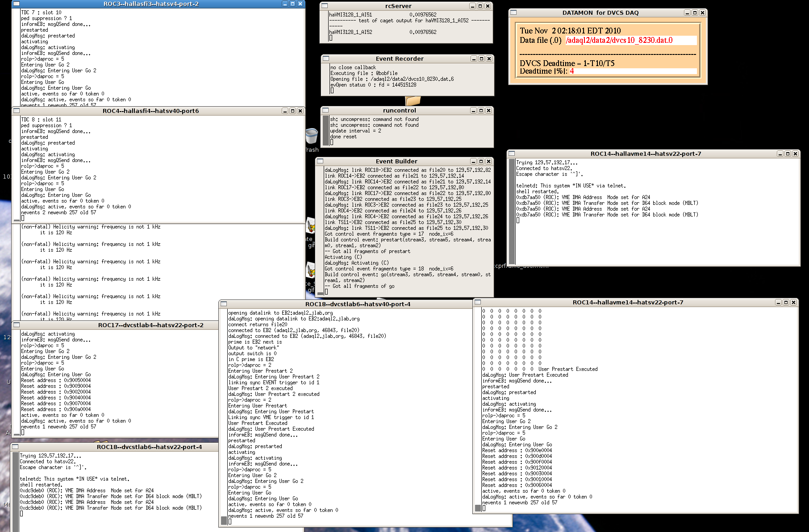Open the Event Recorder window menu icon
The image size is (809, 532).
pyautogui.click(x=326, y=58)
